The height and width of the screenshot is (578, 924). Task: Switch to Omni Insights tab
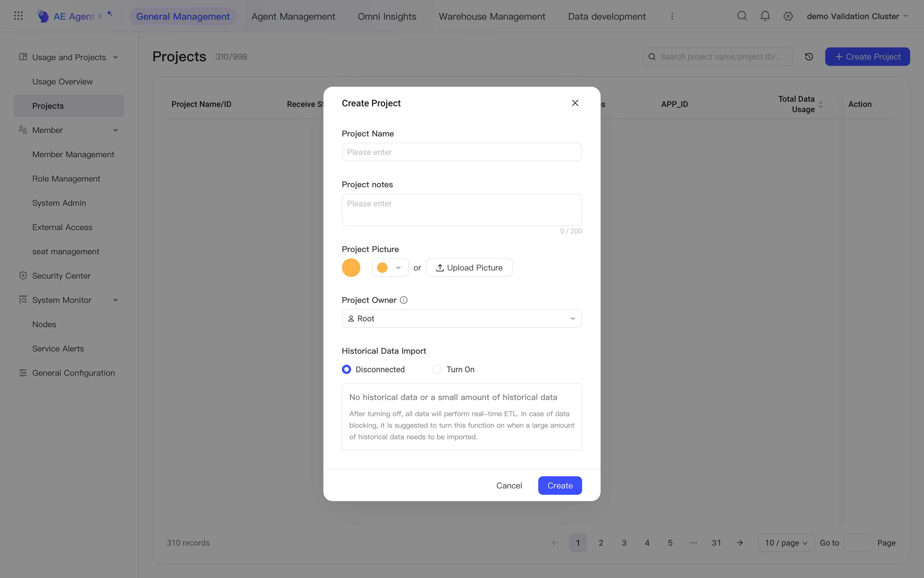tap(387, 16)
